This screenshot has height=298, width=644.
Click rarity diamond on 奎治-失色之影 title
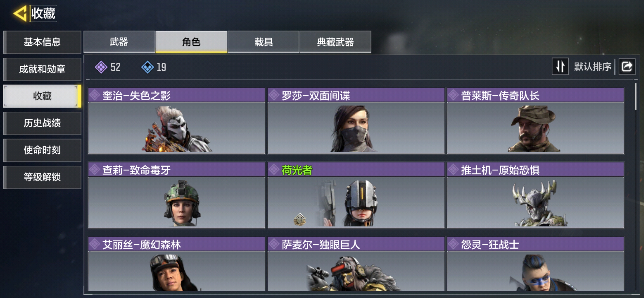(x=95, y=95)
